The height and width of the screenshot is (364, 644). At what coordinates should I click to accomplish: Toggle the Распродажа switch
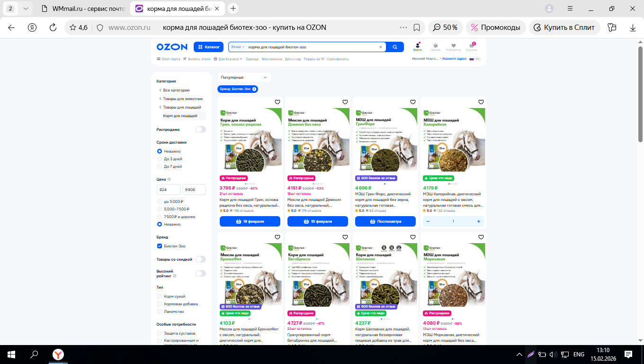[201, 129]
